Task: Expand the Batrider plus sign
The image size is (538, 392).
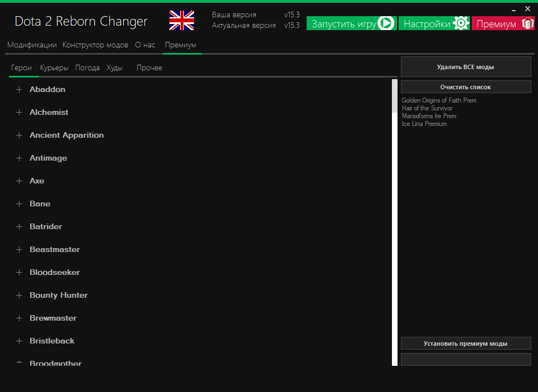Action: 19,226
